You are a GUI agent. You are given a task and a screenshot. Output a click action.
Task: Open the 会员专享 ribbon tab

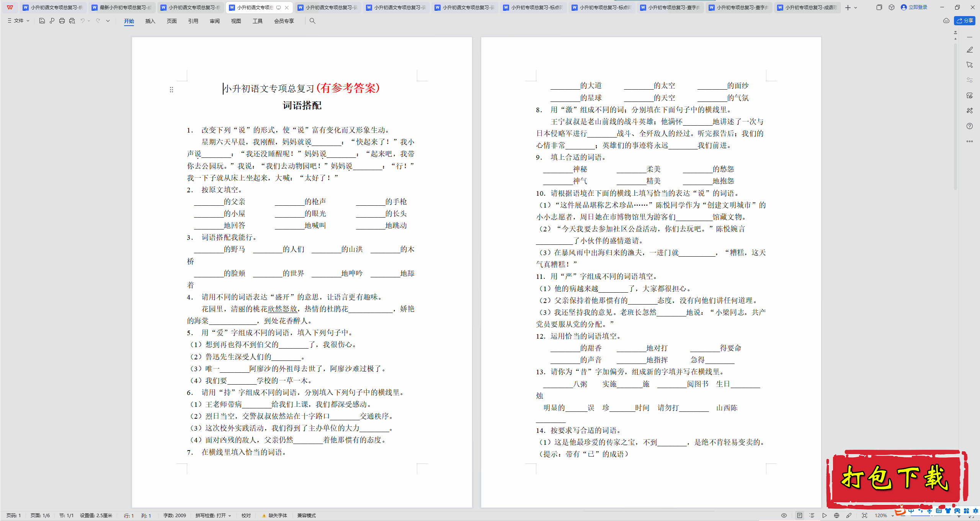click(x=284, y=21)
